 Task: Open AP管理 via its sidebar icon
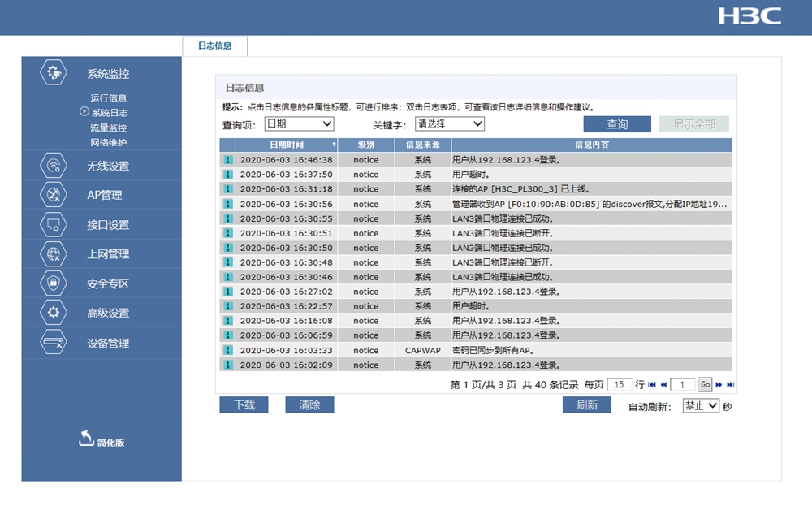pyautogui.click(x=53, y=195)
